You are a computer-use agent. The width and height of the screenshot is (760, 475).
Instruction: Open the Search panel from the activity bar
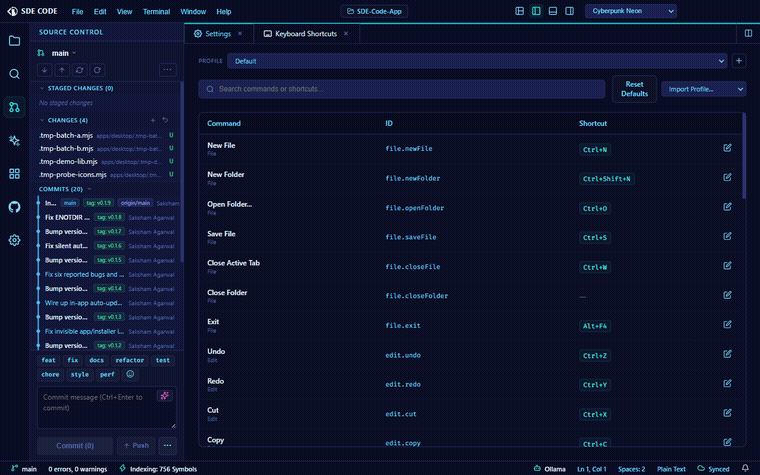(15, 74)
